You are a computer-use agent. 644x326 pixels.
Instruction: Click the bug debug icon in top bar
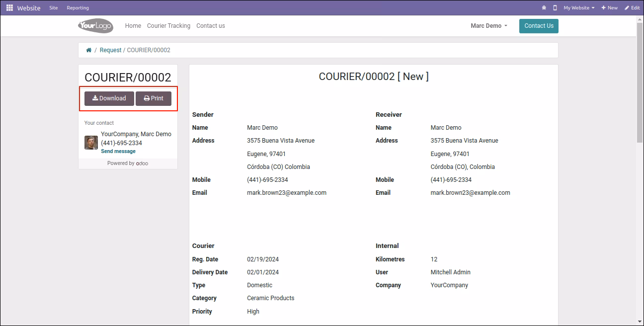[544, 8]
